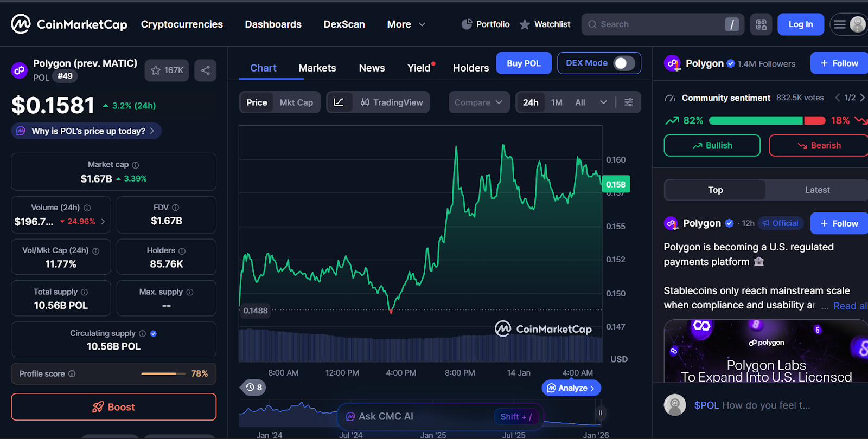Click the CoinMarketCap logo

[69, 24]
